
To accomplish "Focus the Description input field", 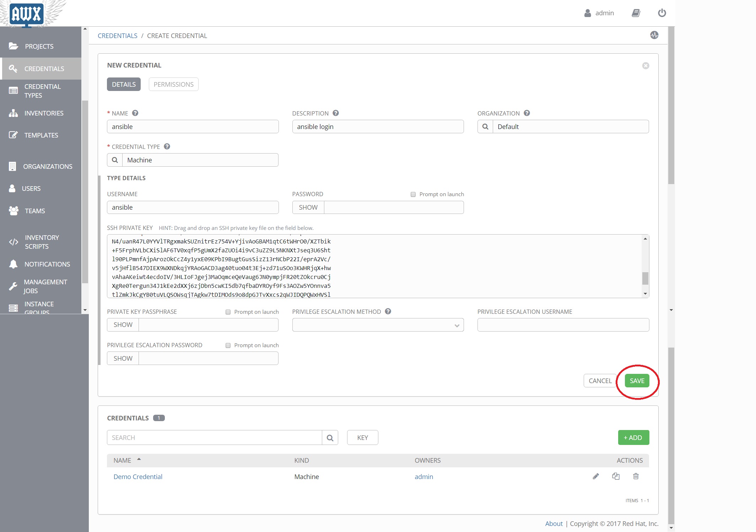I will point(378,127).
